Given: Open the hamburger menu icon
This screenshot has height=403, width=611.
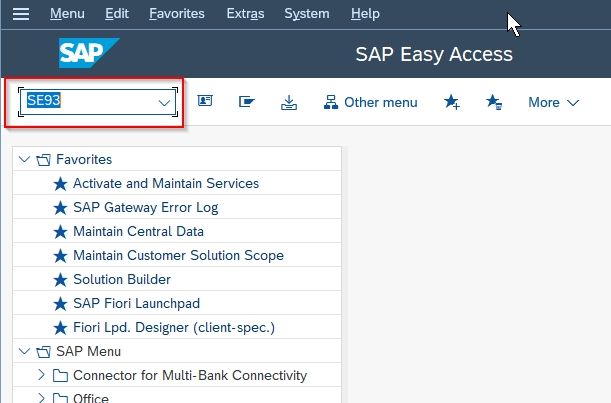Looking at the screenshot, I should [x=21, y=14].
